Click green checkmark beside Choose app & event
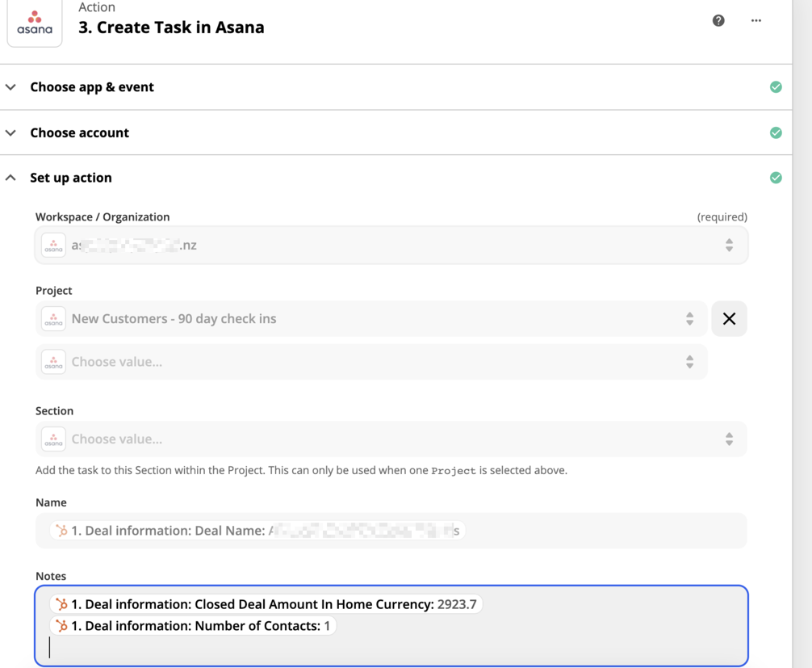The width and height of the screenshot is (812, 668). tap(776, 87)
